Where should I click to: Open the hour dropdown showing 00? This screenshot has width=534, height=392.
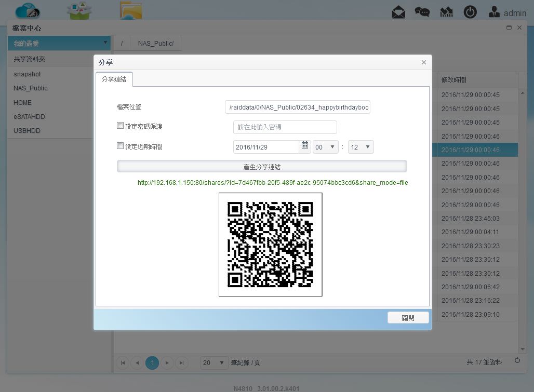tap(326, 147)
